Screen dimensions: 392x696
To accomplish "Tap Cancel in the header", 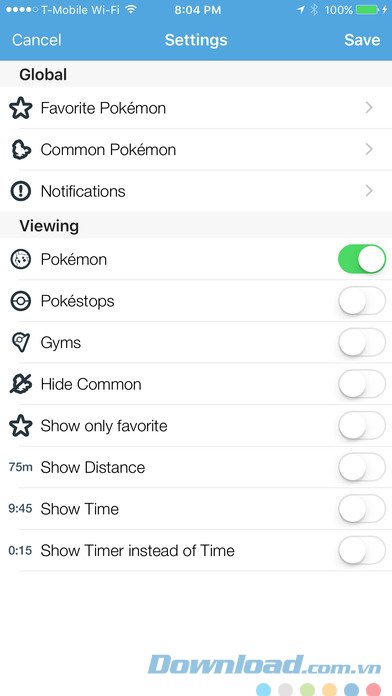I will [36, 40].
